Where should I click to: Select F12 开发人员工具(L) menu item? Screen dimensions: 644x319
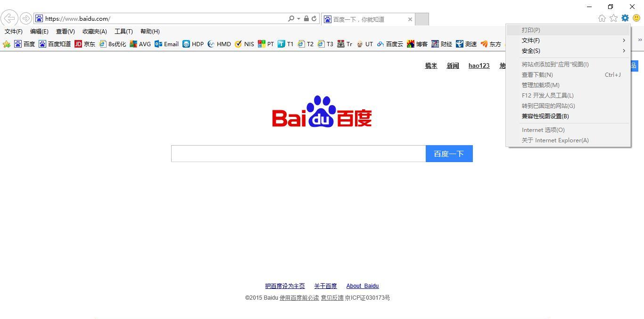point(568,96)
